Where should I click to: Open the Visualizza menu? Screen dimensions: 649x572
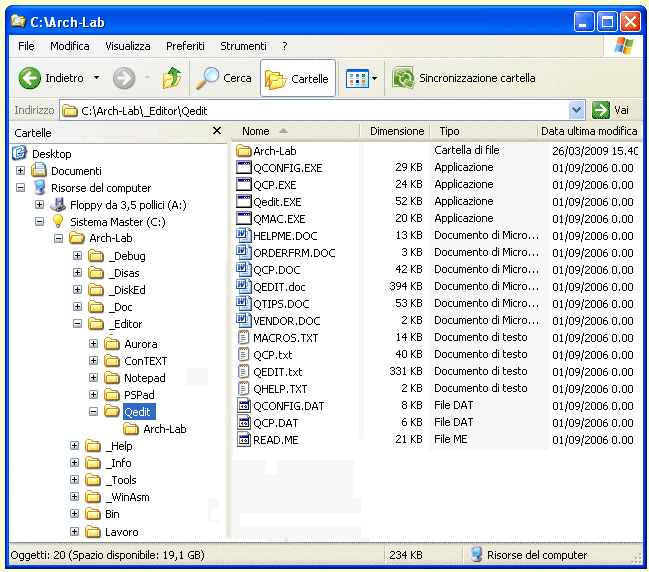click(x=127, y=46)
